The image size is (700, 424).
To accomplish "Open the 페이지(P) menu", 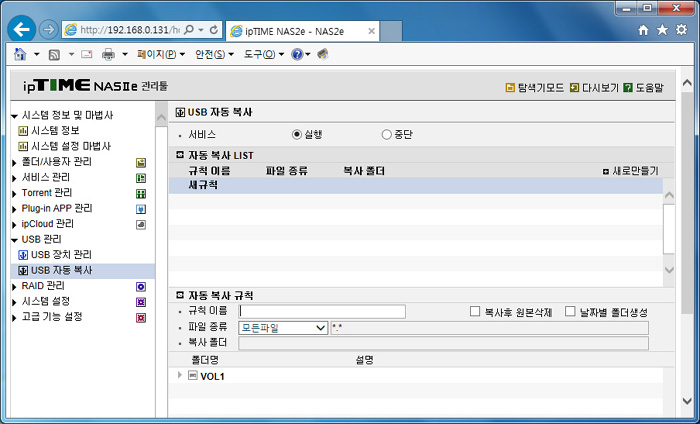I will [x=160, y=54].
